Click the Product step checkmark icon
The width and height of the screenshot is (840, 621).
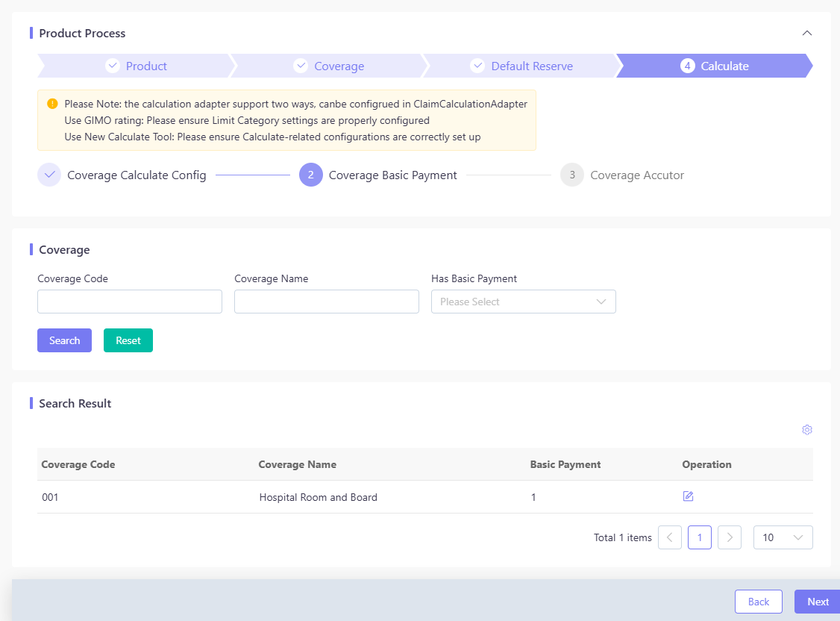[113, 66]
